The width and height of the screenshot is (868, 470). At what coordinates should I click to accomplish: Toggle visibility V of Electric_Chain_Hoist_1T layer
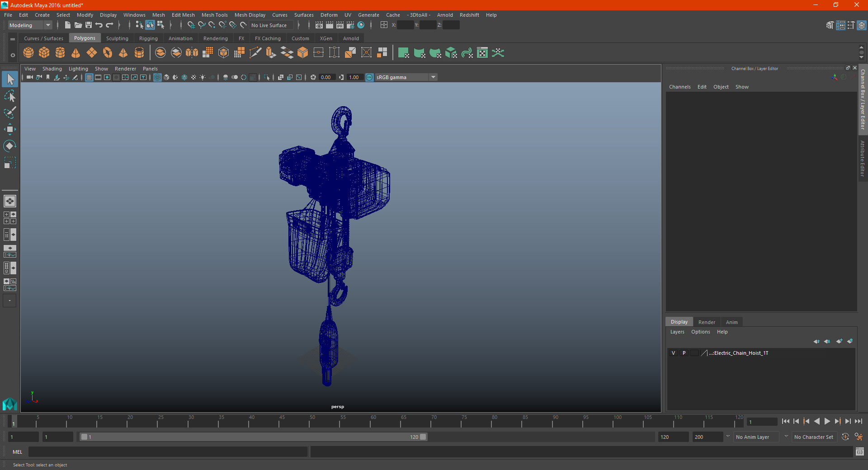(673, 353)
